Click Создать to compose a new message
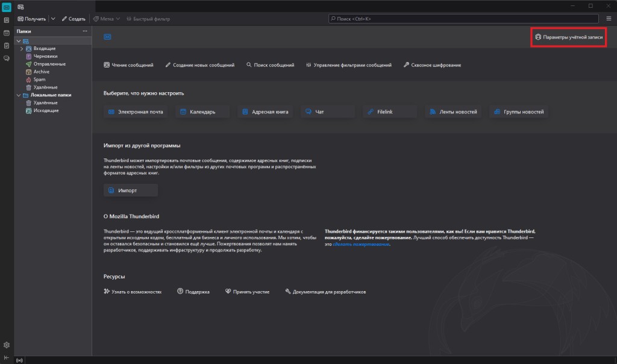 (74, 19)
